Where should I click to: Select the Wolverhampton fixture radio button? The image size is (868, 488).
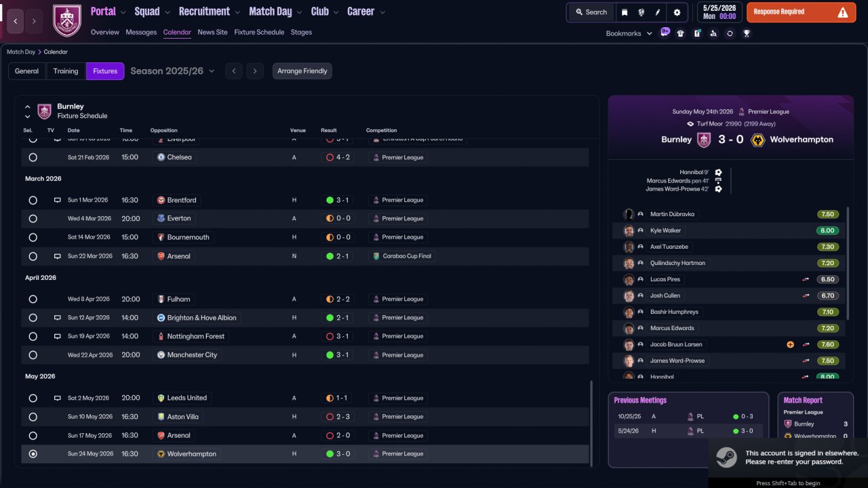33,454
